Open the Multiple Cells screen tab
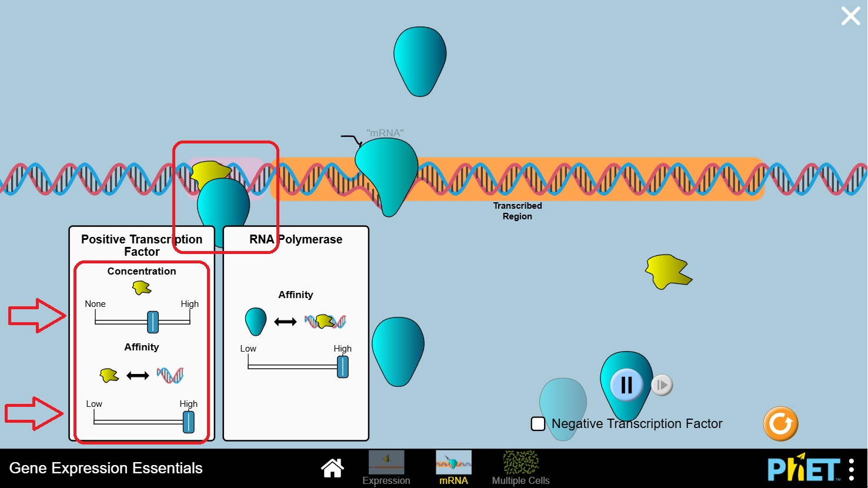 tap(520, 468)
